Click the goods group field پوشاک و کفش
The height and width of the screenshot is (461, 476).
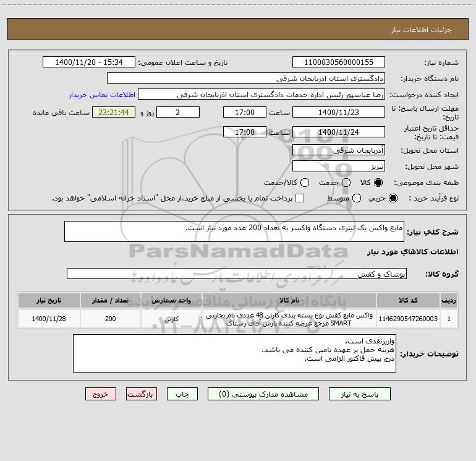[237, 274]
